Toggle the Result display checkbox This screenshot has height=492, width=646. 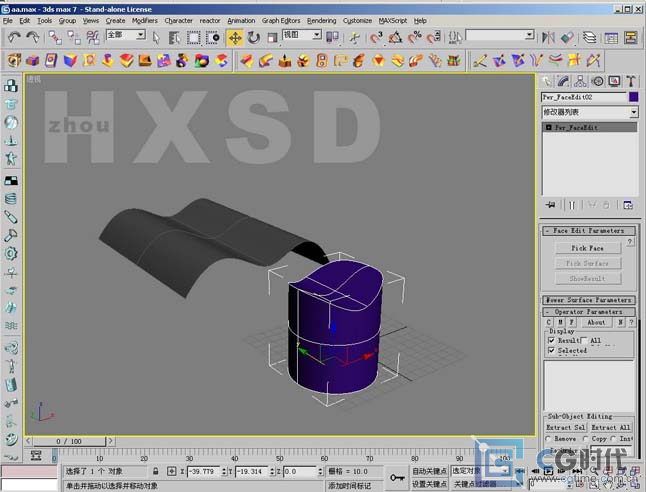click(551, 340)
